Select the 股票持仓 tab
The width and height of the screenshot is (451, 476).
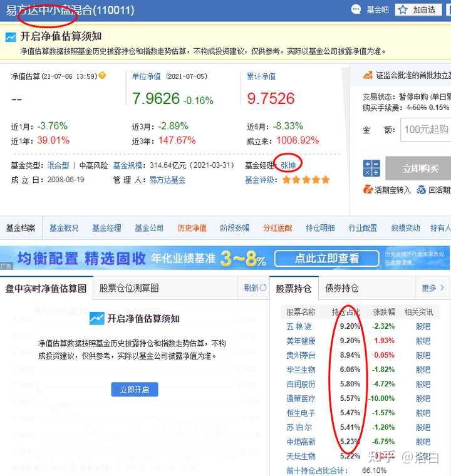(294, 288)
